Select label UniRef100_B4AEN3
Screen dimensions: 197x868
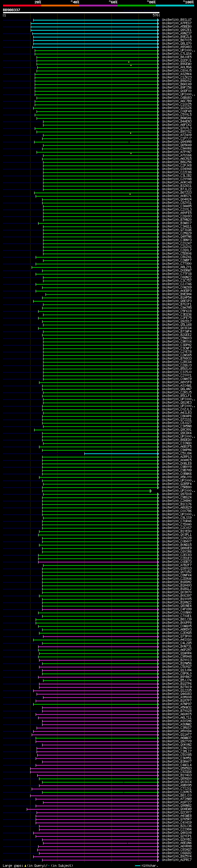tap(177, 122)
